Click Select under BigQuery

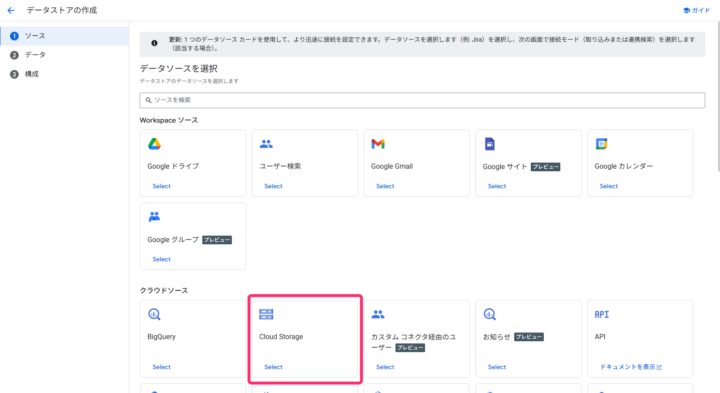[161, 367]
